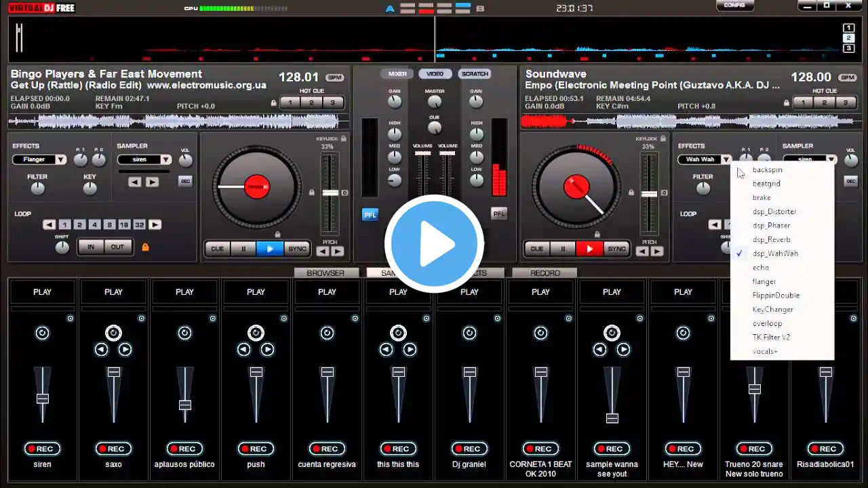The image size is (868, 488).
Task: Toggle right deck PFL button
Action: (499, 213)
